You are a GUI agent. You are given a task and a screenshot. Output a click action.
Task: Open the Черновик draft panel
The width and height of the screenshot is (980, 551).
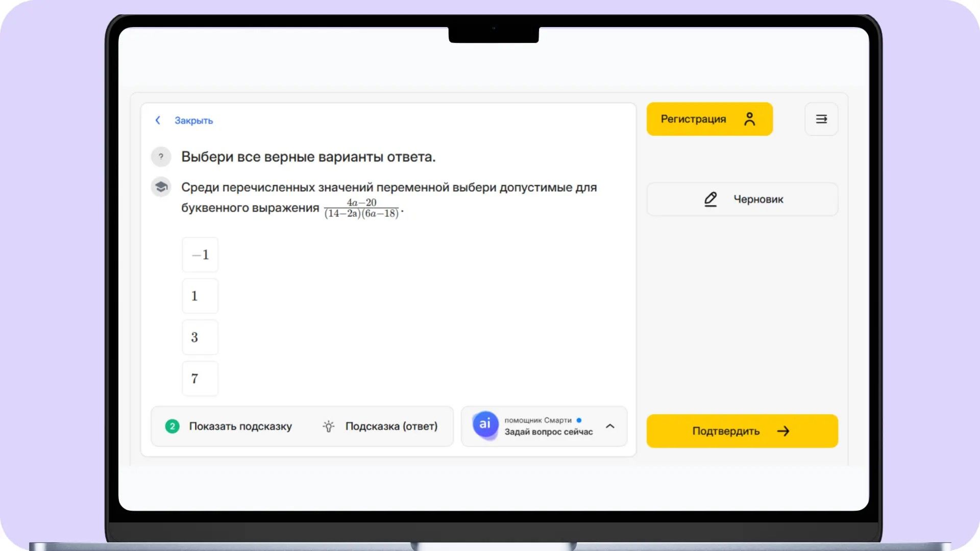pos(742,199)
